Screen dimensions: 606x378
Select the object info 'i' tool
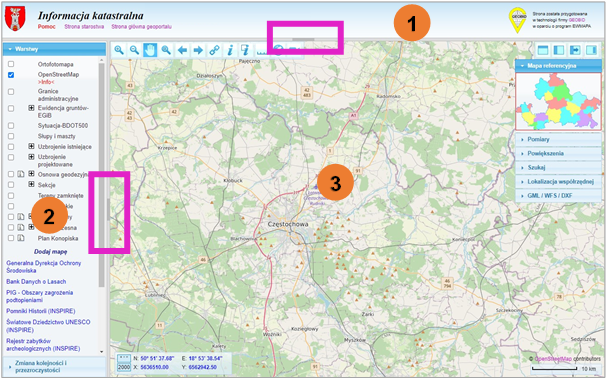(230, 50)
